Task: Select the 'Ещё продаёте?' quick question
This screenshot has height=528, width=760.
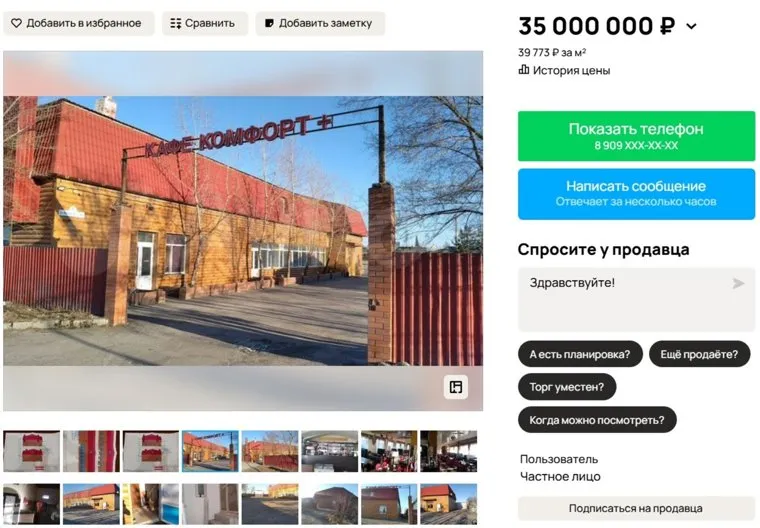Action: [699, 354]
